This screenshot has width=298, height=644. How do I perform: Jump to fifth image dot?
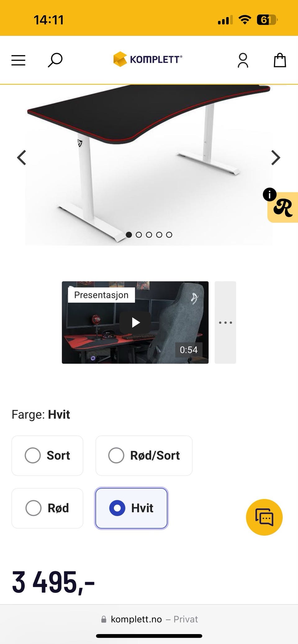(169, 235)
